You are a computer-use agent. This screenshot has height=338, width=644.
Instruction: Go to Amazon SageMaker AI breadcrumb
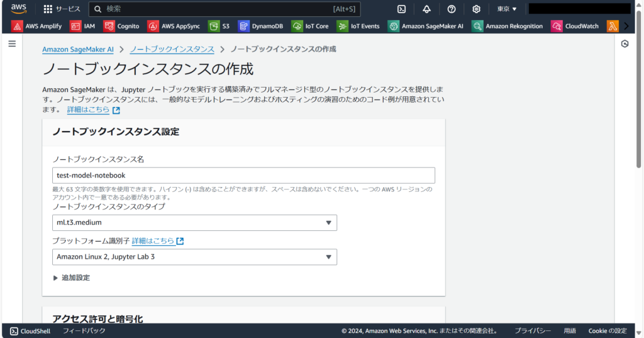(77, 49)
